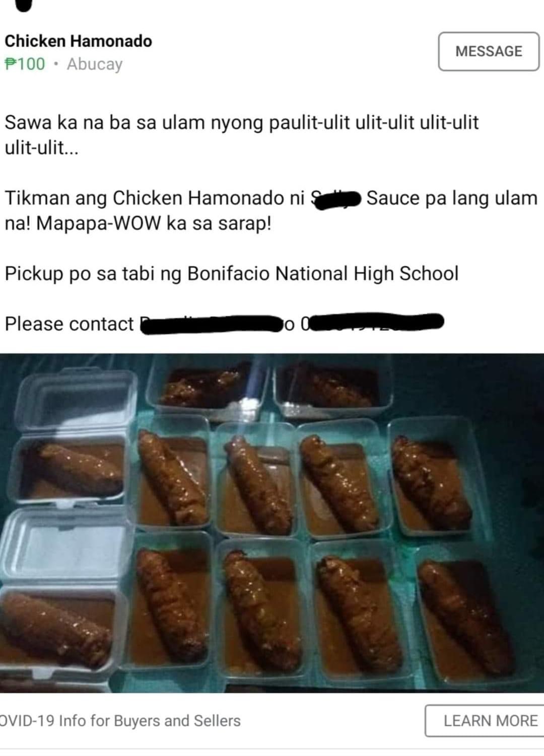The height and width of the screenshot is (756, 544).
Task: Tap the ₱100 price label
Action: pyautogui.click(x=25, y=64)
